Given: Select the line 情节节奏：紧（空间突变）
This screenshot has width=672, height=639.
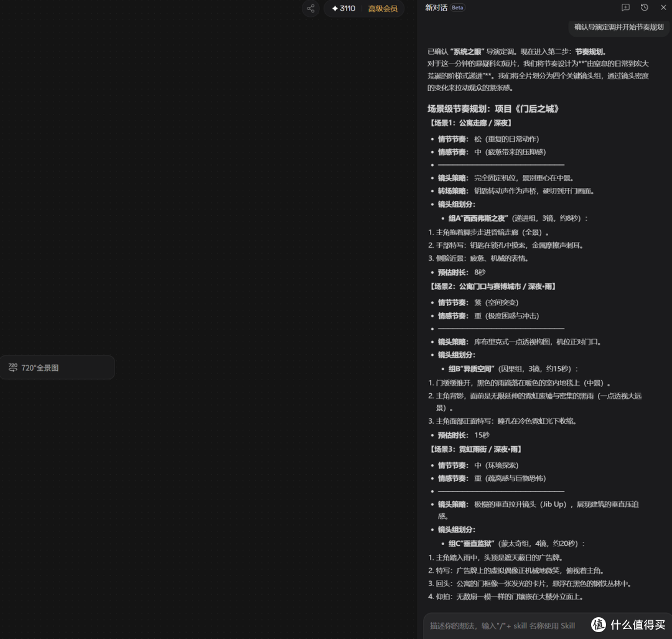Looking at the screenshot, I should tap(478, 302).
